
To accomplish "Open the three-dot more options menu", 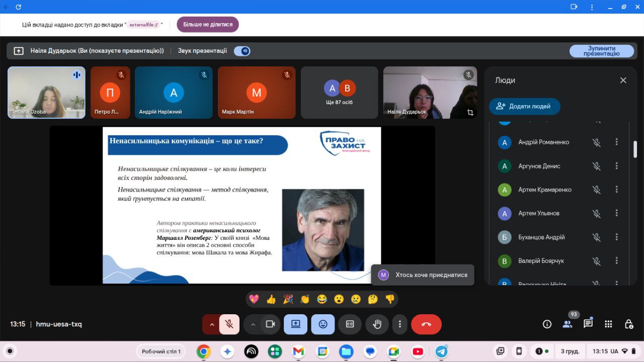I will tap(399, 324).
